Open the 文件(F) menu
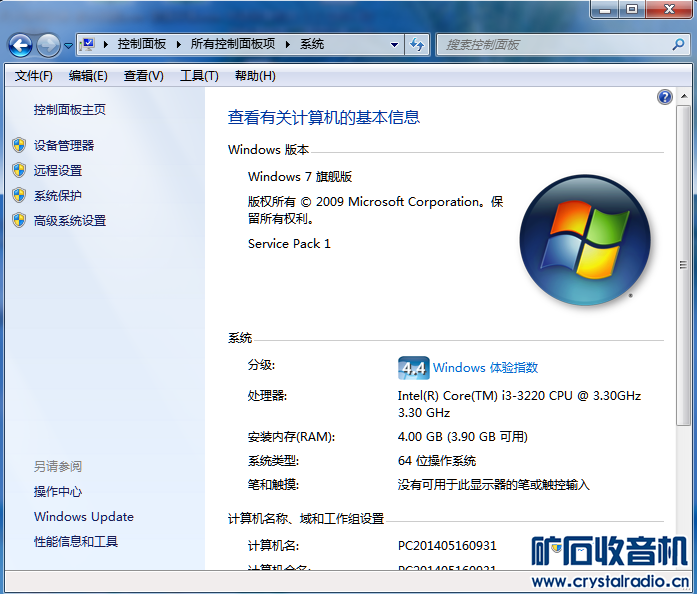This screenshot has height=594, width=697. [x=34, y=76]
